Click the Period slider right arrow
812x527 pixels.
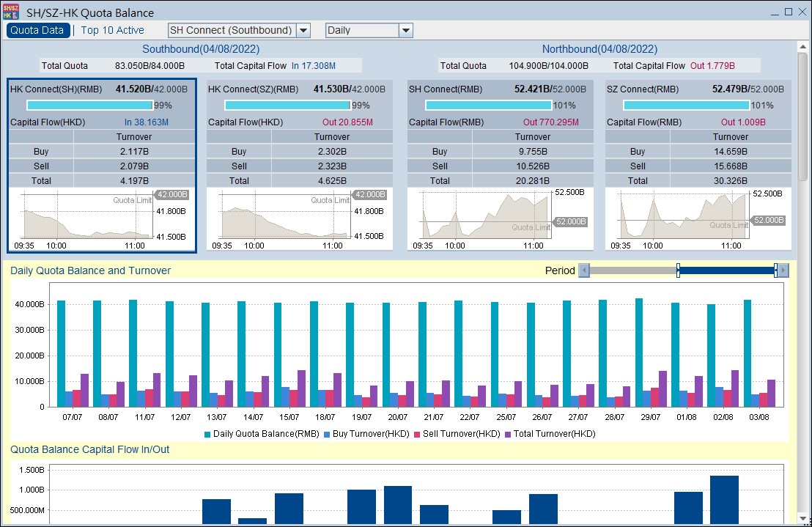pos(784,270)
